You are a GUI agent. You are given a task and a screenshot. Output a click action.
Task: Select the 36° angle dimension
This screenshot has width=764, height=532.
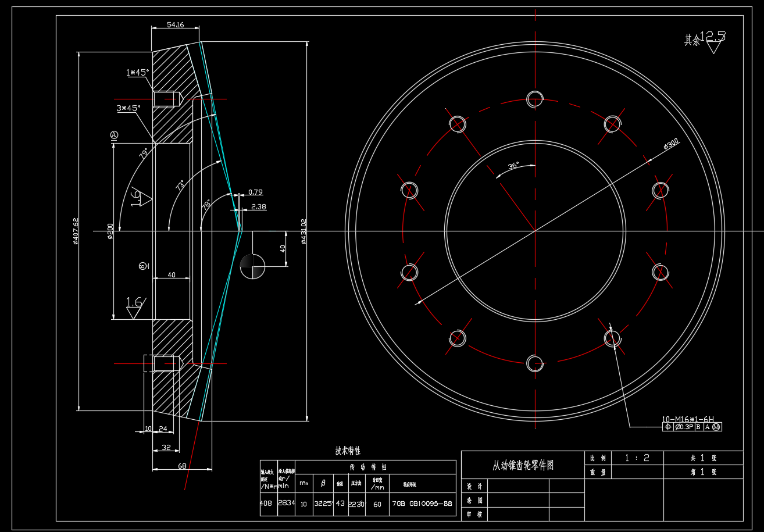click(x=513, y=166)
